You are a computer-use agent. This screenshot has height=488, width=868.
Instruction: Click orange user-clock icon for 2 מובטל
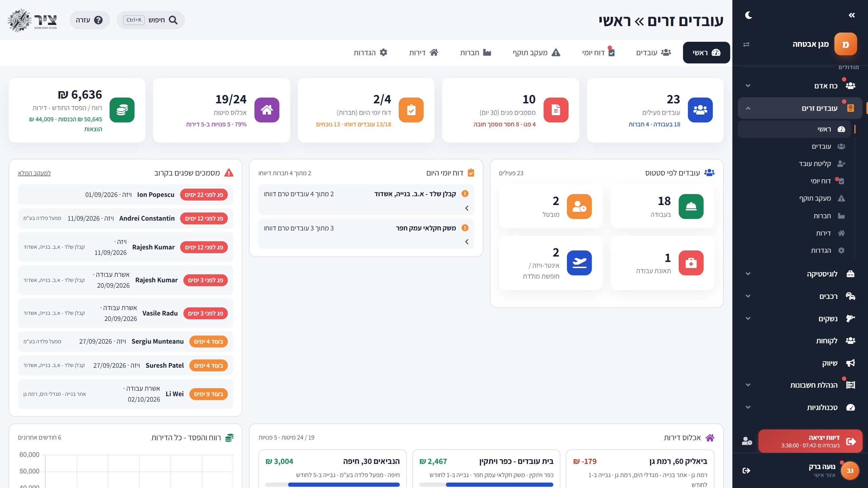click(x=579, y=206)
